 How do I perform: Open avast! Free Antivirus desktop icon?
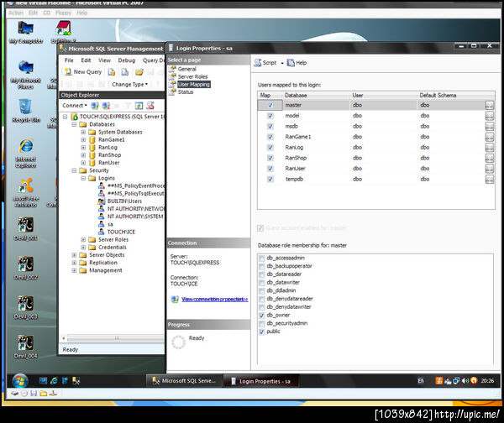(x=26, y=193)
